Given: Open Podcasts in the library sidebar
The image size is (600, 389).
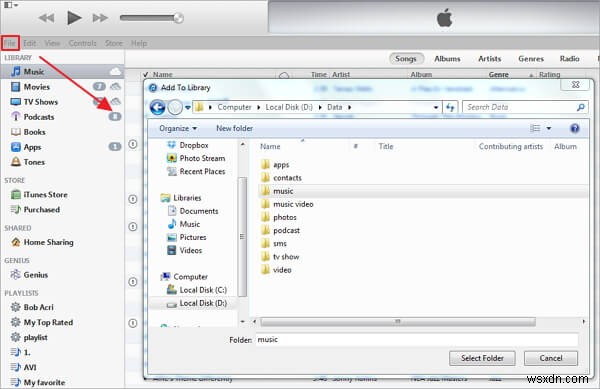Looking at the screenshot, I should [x=62, y=117].
